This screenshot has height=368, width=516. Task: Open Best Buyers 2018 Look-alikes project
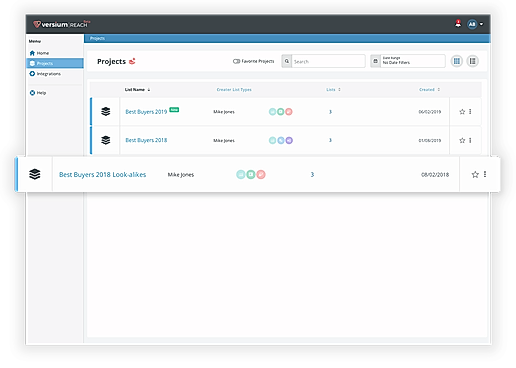coord(102,175)
